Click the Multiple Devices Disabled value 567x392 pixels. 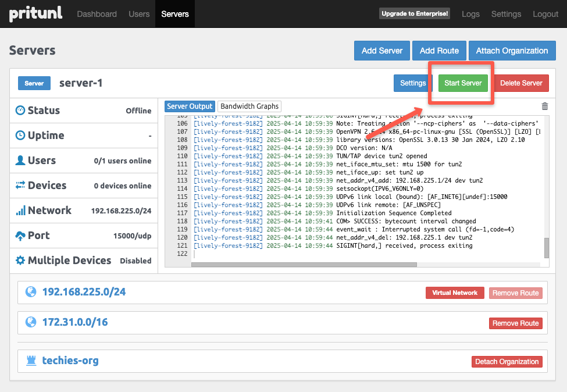point(135,261)
